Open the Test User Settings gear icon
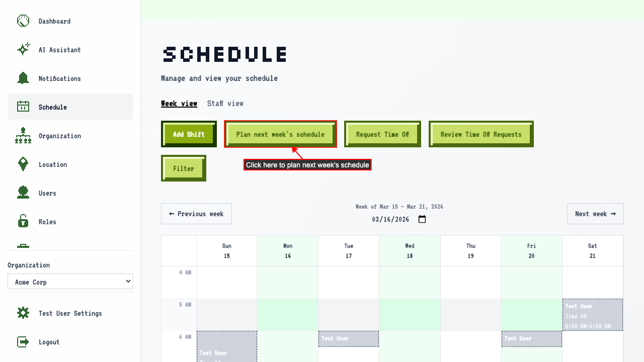Screen dimensions: 644x362 coord(23,313)
